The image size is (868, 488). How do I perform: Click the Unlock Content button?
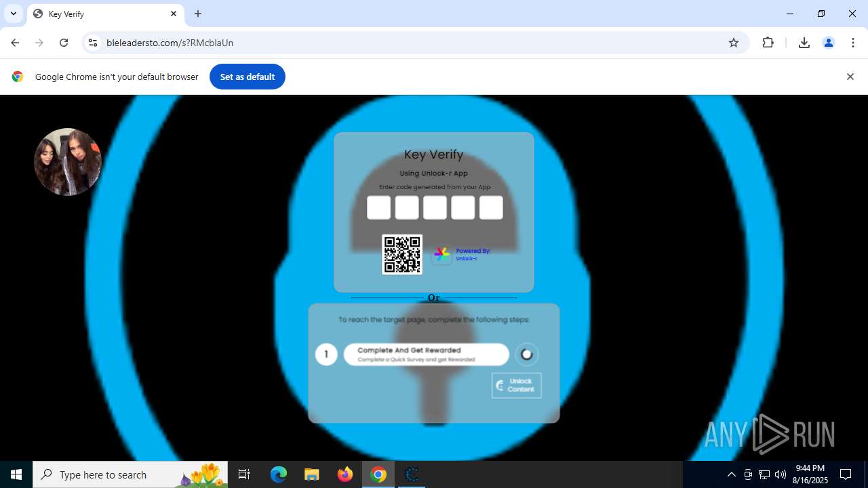[517, 386]
